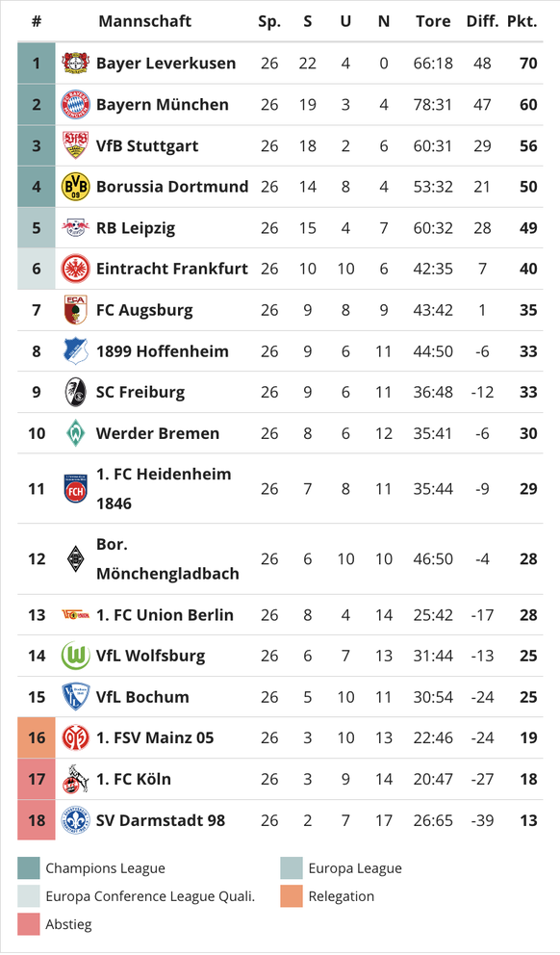This screenshot has height=955, width=560.
Task: Open the FC Augsburg team name link
Action: tap(144, 310)
